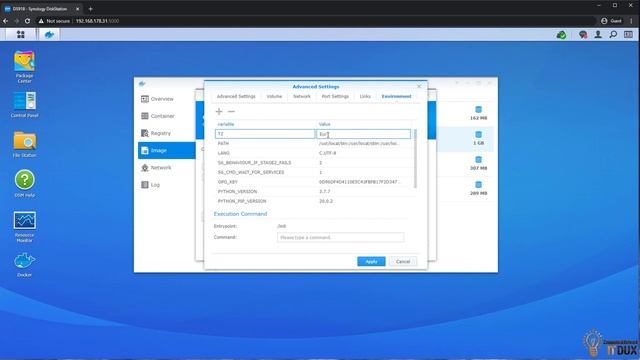This screenshot has height=360, width=640.
Task: Launch File Station from the desktop
Action: [24, 144]
